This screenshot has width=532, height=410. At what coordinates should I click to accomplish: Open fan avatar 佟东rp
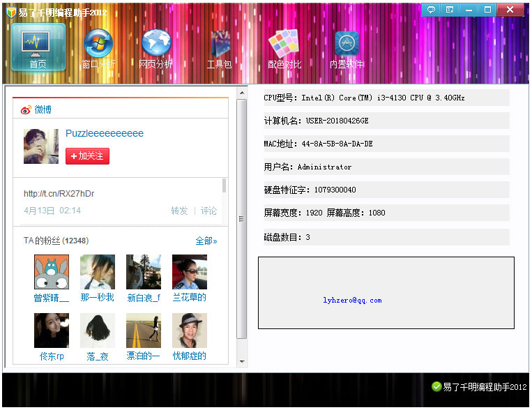[x=52, y=331]
